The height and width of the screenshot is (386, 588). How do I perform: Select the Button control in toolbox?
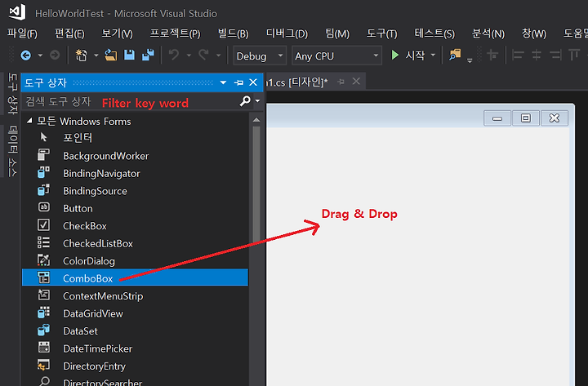135,208
